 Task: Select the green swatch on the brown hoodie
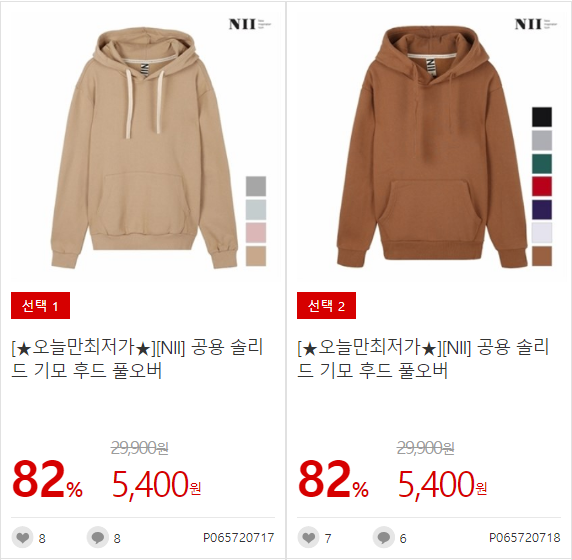click(x=542, y=163)
